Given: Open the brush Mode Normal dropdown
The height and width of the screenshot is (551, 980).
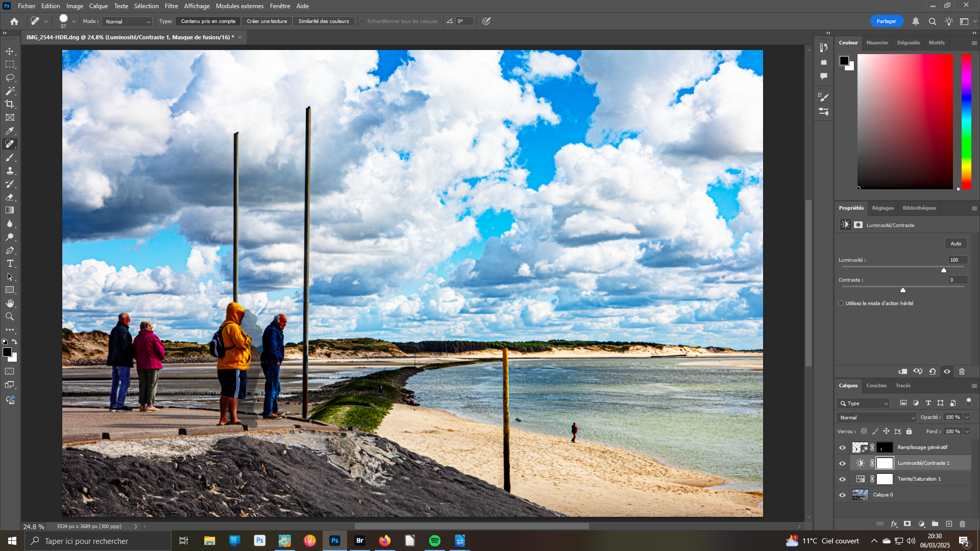Looking at the screenshot, I should pos(128,21).
